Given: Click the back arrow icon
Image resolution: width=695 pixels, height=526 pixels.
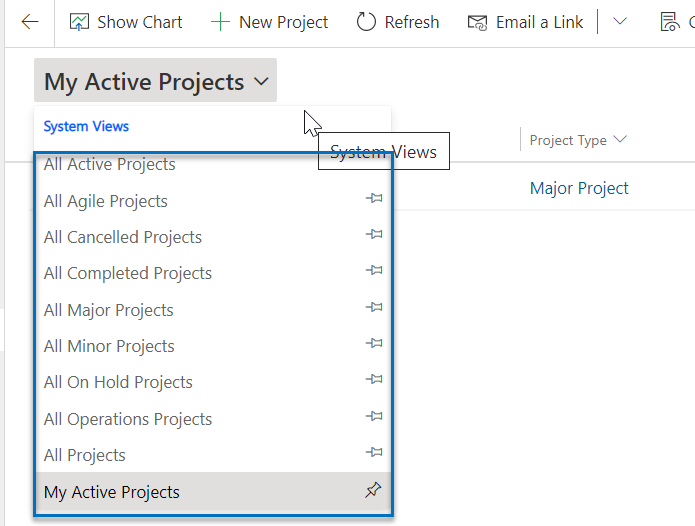Looking at the screenshot, I should (x=30, y=22).
